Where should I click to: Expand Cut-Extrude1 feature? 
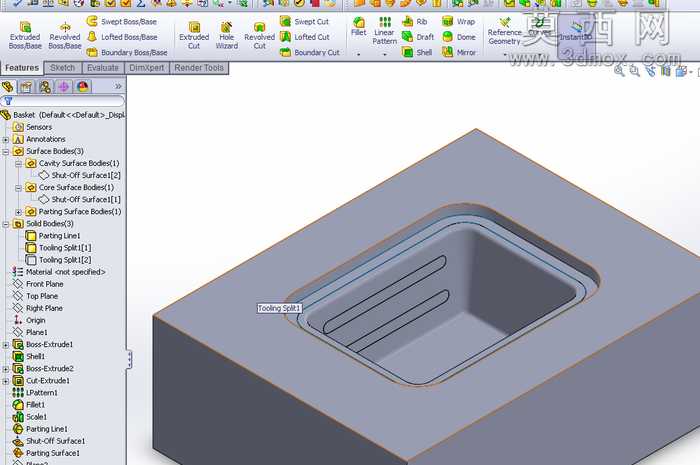(6, 381)
